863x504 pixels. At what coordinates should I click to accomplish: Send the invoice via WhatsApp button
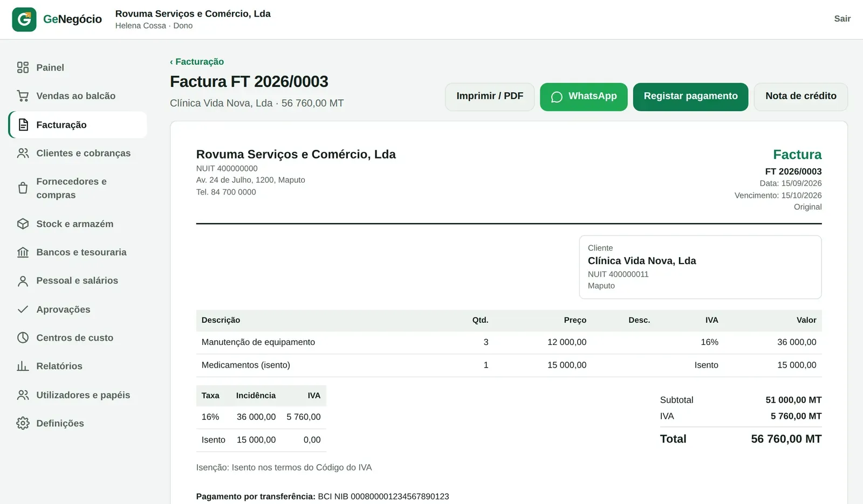click(x=584, y=96)
